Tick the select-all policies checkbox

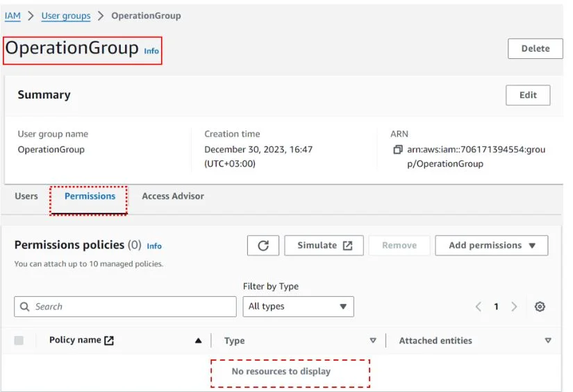pos(19,341)
